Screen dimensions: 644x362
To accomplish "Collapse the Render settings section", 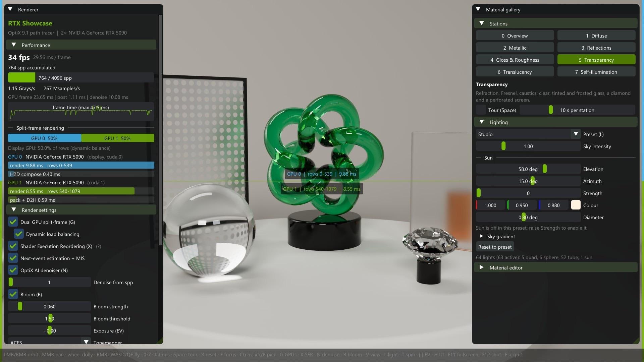I will coord(14,210).
